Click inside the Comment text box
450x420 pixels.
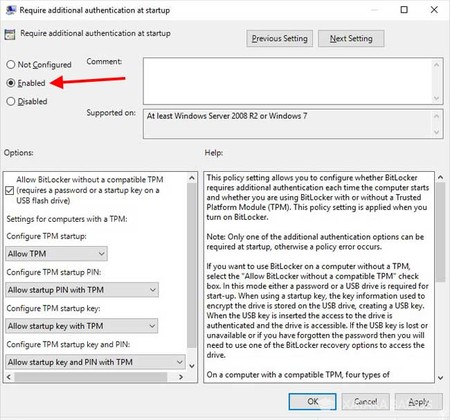coord(288,81)
